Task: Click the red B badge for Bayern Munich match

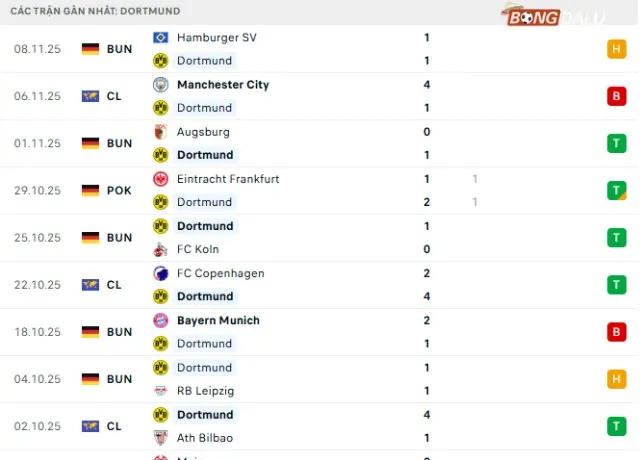Action: coord(616,332)
